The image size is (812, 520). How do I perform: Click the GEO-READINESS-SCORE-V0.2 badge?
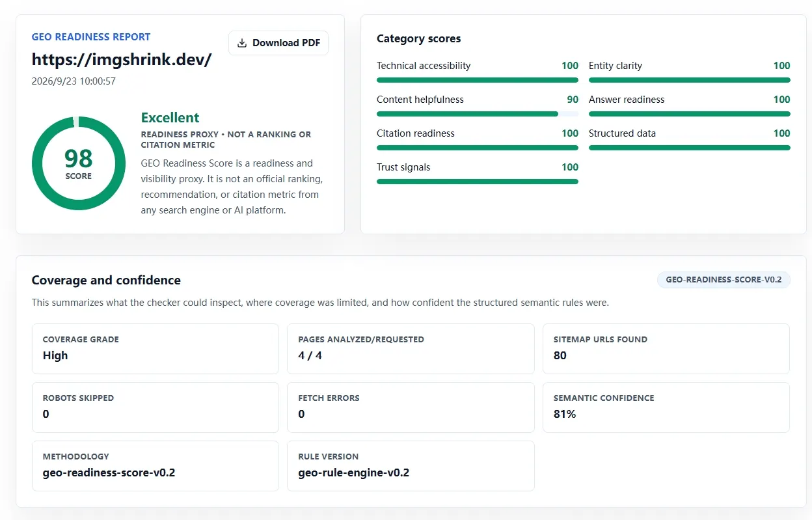coord(724,281)
